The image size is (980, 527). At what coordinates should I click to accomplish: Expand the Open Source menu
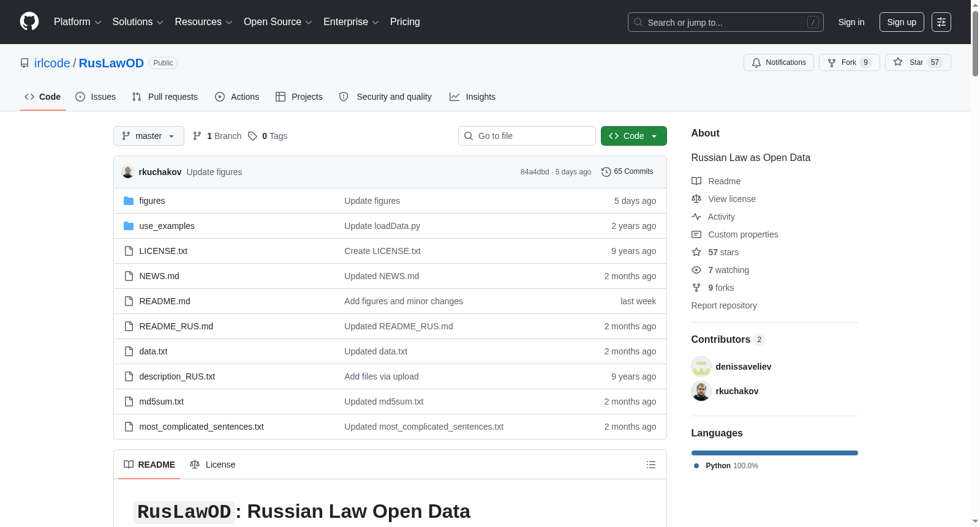click(278, 22)
